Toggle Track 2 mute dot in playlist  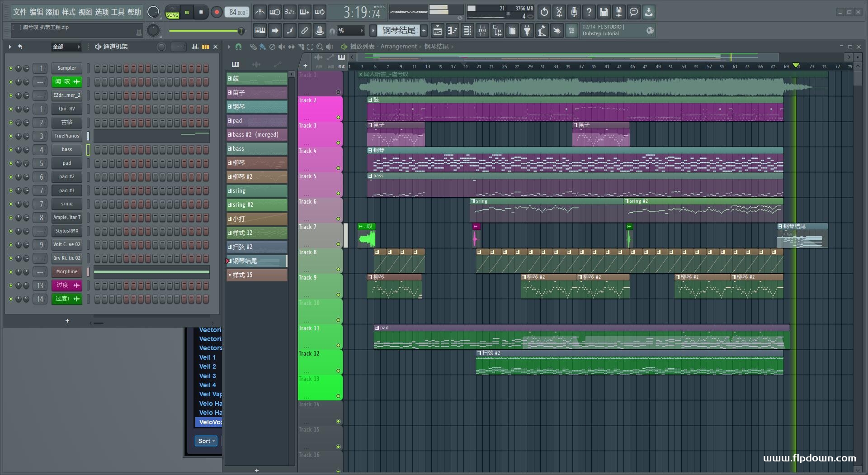click(x=338, y=118)
